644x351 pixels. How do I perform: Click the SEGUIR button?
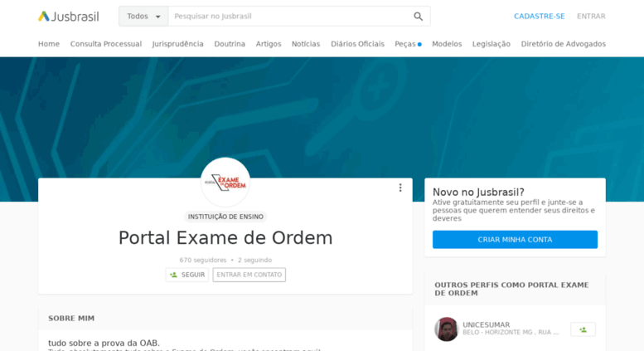pyautogui.click(x=187, y=275)
